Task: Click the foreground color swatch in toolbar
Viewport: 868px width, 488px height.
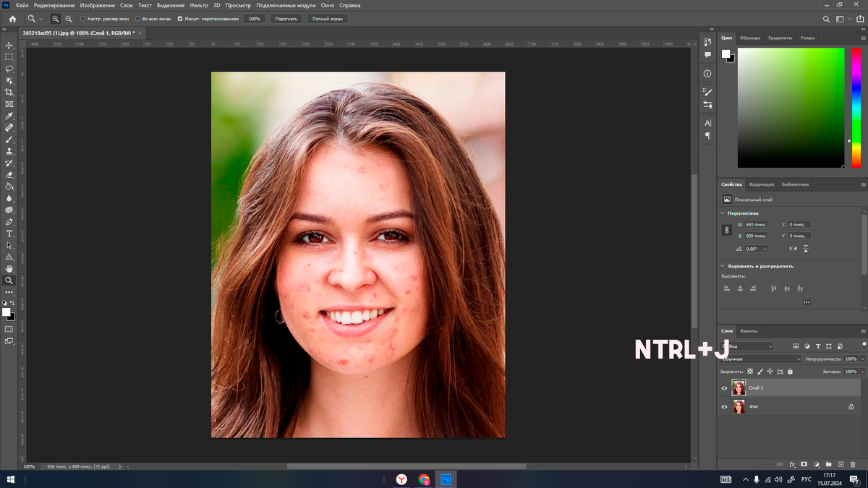Action: point(6,312)
